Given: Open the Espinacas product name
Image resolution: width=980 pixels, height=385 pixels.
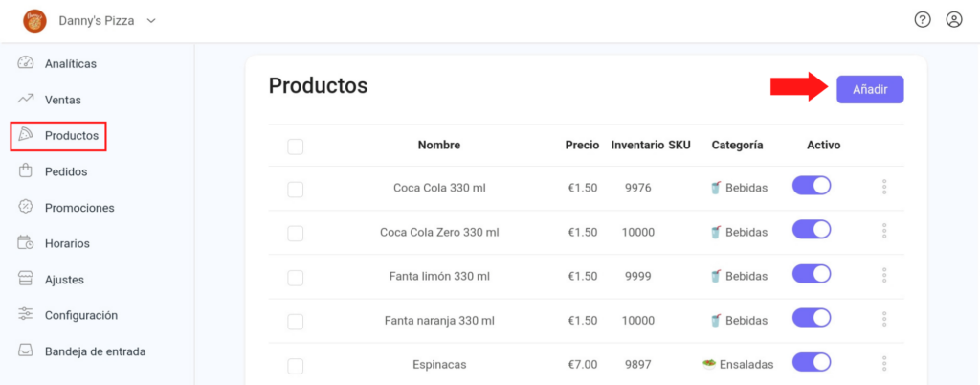Looking at the screenshot, I should click(x=439, y=364).
